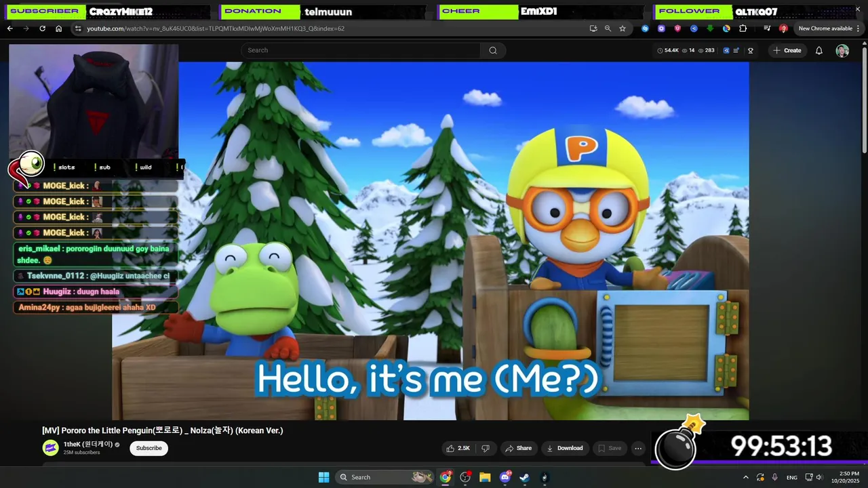Click the YouTube search magnifier button
The width and height of the screenshot is (868, 488).
click(493, 50)
